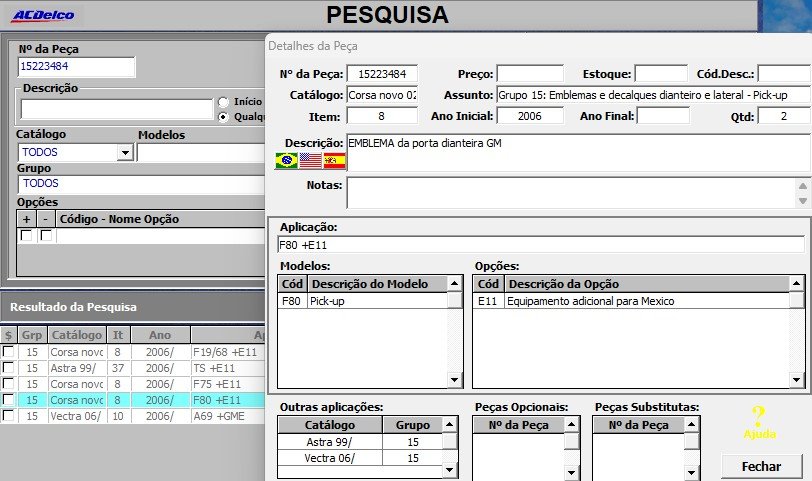
Task: Select the Spanish flag language icon
Action: pyautogui.click(x=335, y=161)
